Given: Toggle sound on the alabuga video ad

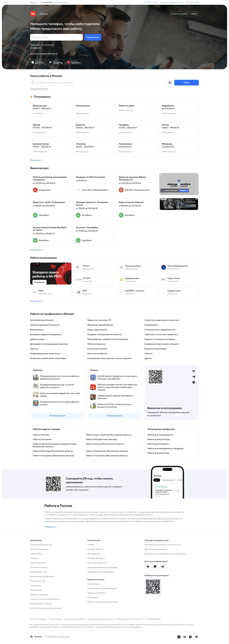Looking at the screenshot, I should tap(161, 175).
